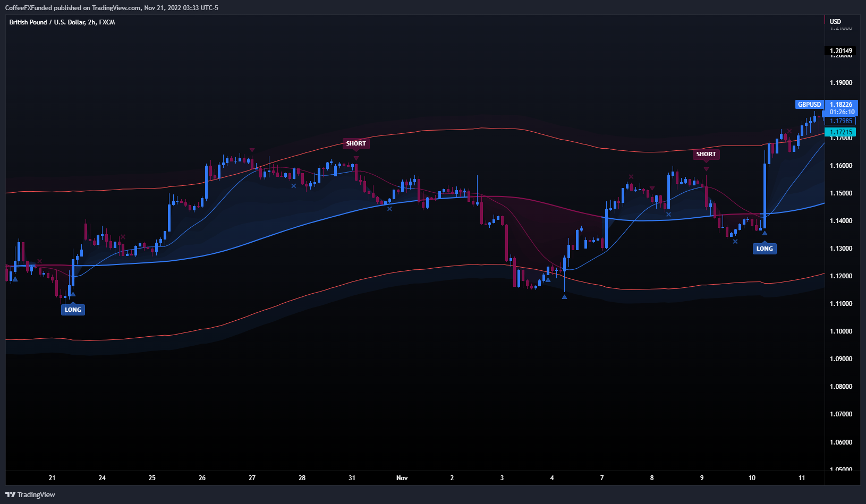866x504 pixels.
Task: Click the 1.15000 price axis label
Action: tap(841, 193)
